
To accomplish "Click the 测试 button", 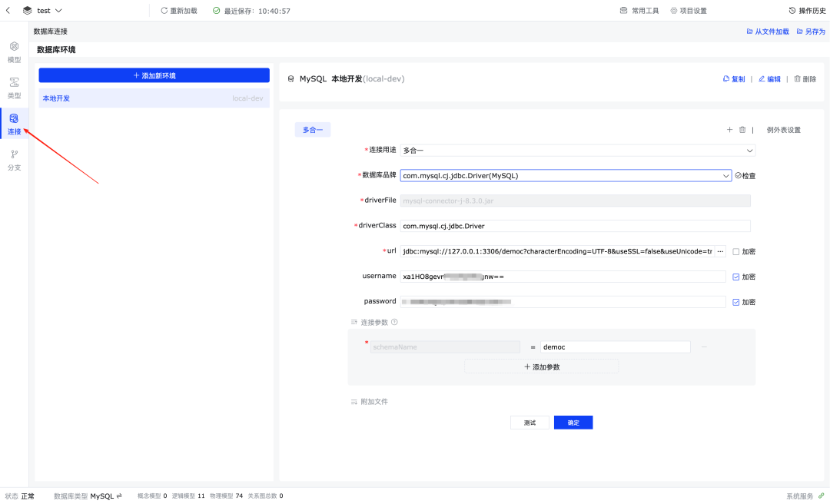I will (530, 423).
